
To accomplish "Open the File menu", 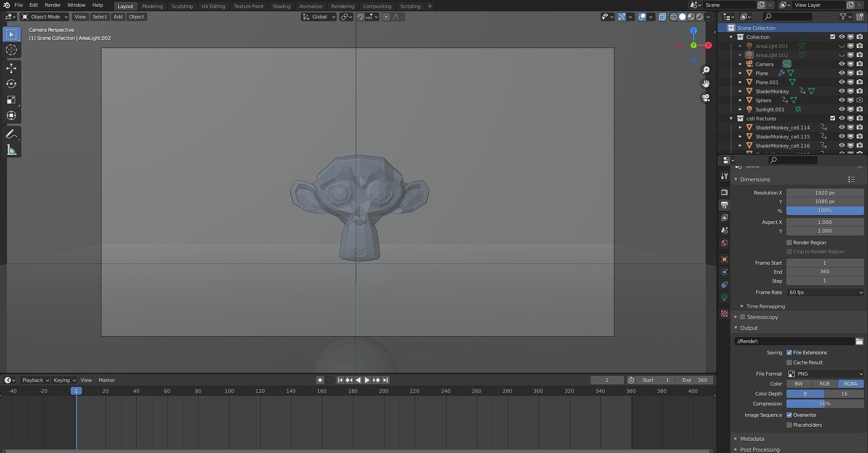I will point(19,5).
